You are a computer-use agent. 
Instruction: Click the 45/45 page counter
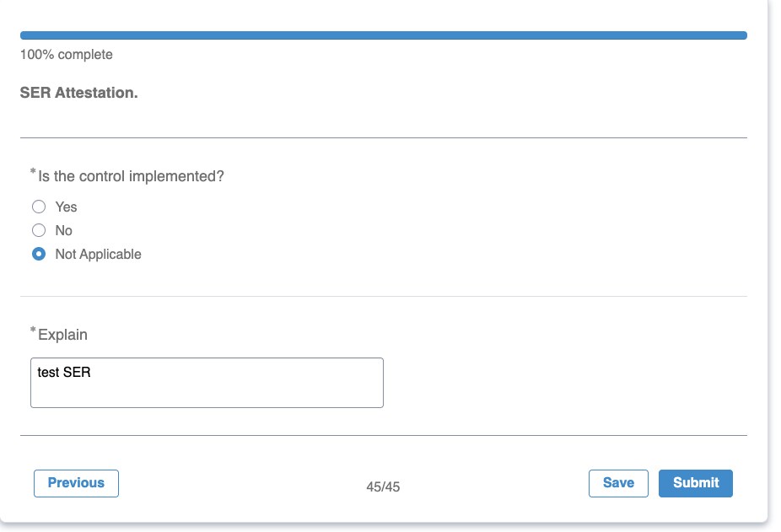coord(383,486)
